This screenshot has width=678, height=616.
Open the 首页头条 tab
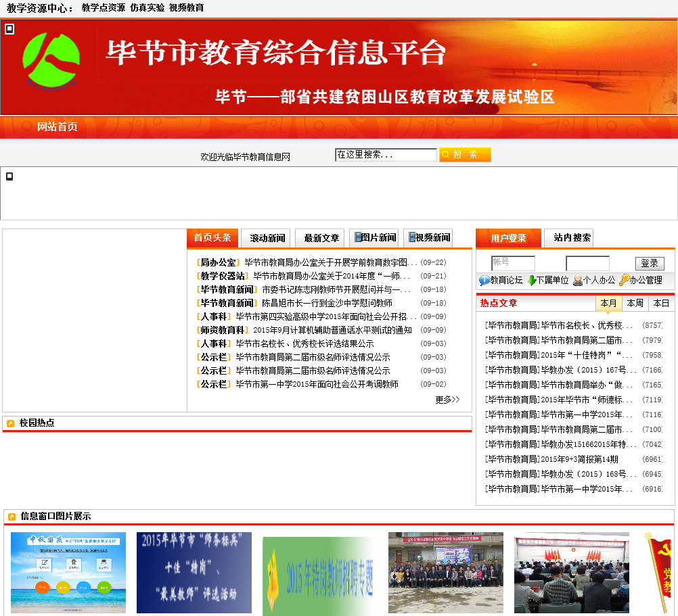tap(212, 238)
